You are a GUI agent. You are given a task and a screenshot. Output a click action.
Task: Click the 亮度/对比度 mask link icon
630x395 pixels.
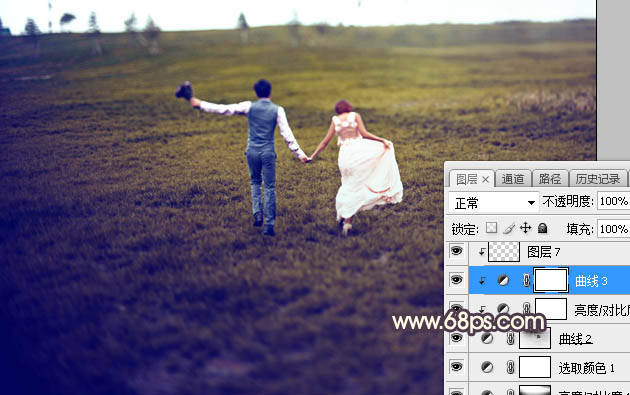tap(526, 309)
